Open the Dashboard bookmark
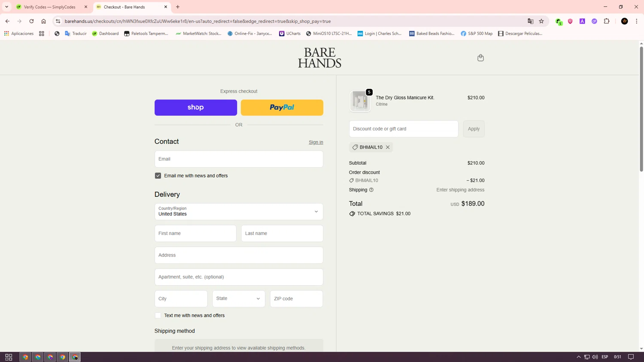The width and height of the screenshot is (644, 362). (x=105, y=33)
